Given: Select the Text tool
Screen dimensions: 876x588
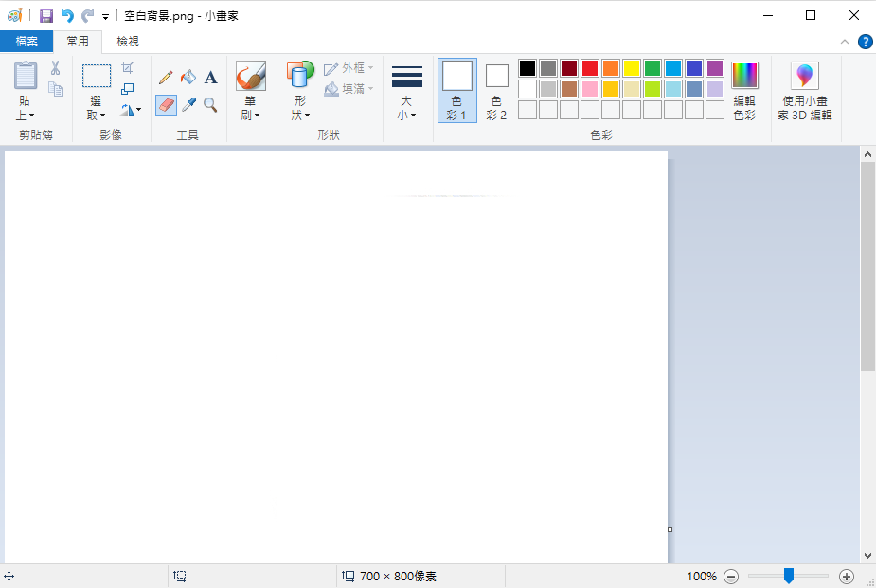Looking at the screenshot, I should [x=210, y=77].
